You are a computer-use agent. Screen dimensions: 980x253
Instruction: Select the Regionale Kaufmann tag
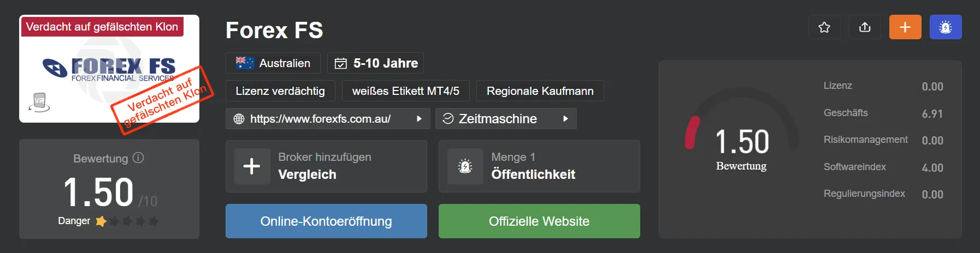pyautogui.click(x=540, y=91)
